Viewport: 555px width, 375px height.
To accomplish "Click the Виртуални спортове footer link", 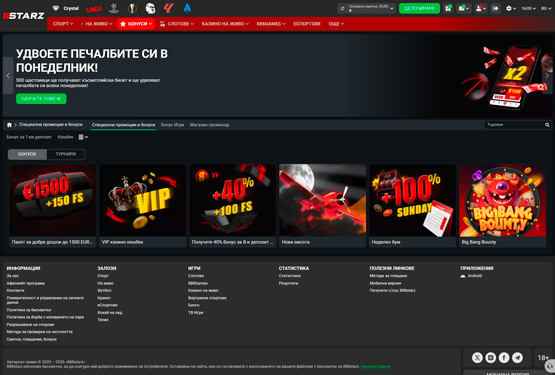I will pos(207,298).
